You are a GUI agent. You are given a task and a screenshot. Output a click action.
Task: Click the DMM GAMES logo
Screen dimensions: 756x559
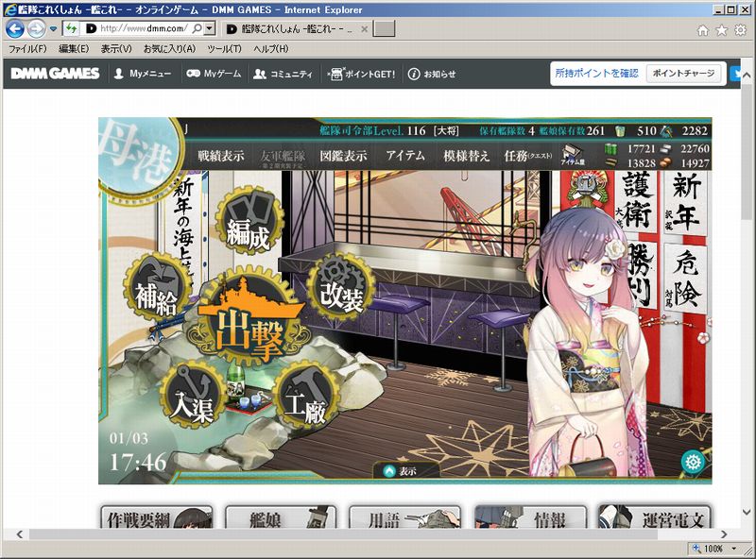(55, 74)
